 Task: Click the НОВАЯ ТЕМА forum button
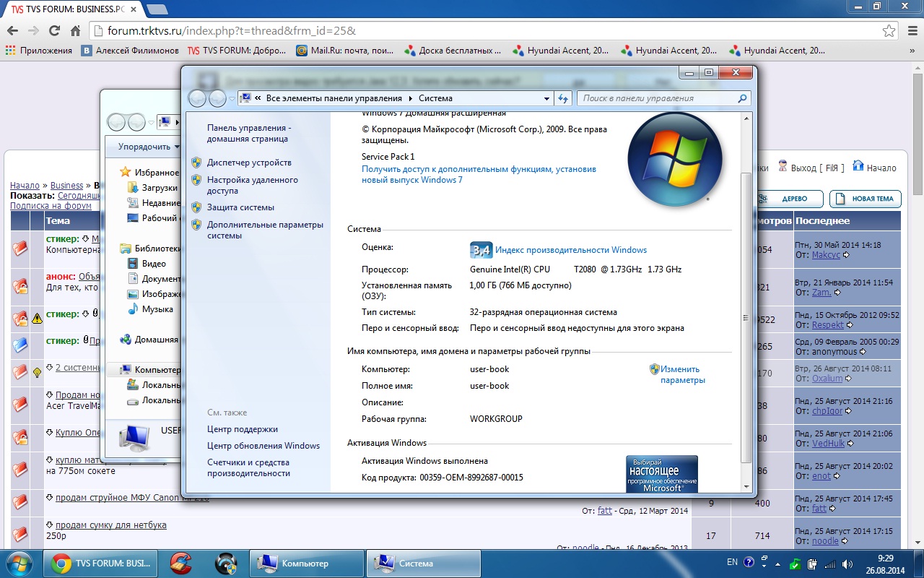click(866, 199)
